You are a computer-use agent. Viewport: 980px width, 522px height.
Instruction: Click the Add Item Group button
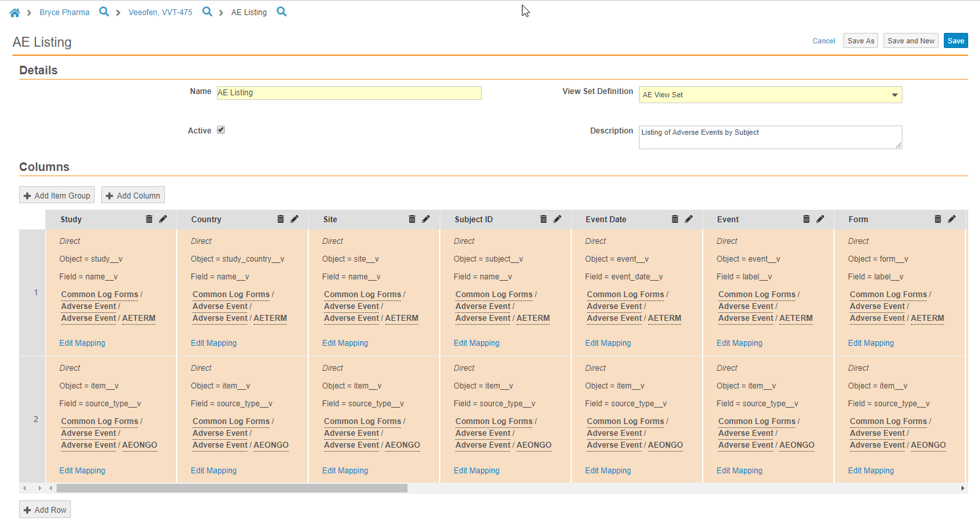click(x=57, y=195)
